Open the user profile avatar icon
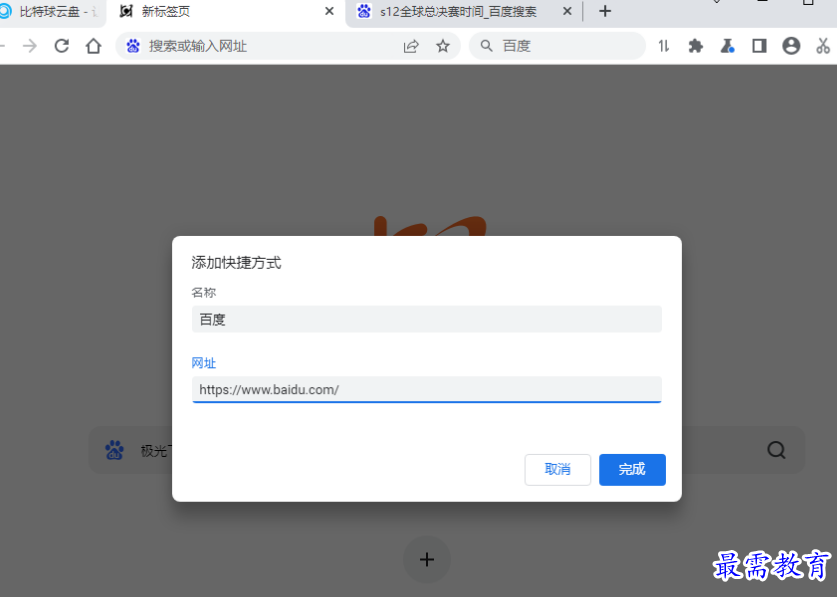The height and width of the screenshot is (597, 837). 791,46
